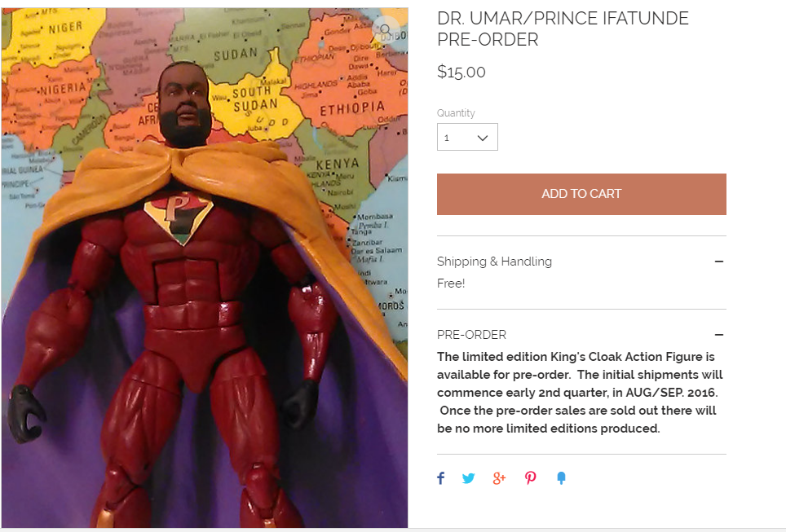Screen dimensions: 786x532
Task: Click the $15.00 price text
Action: (x=461, y=72)
